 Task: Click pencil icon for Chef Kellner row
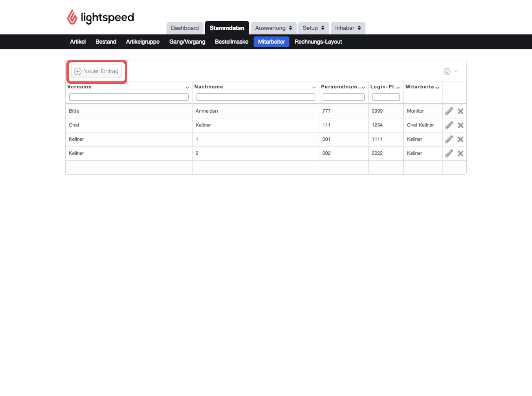coord(449,125)
